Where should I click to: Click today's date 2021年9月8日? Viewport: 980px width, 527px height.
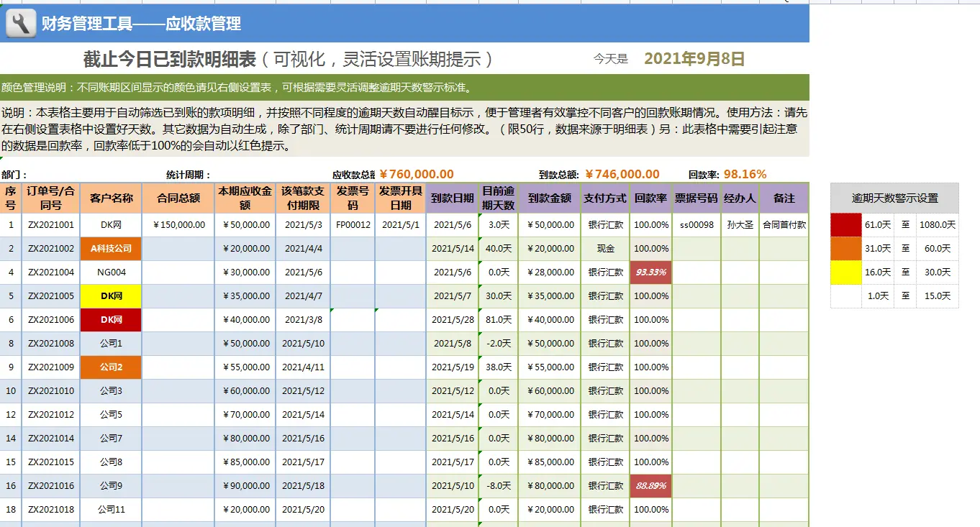[694, 59]
